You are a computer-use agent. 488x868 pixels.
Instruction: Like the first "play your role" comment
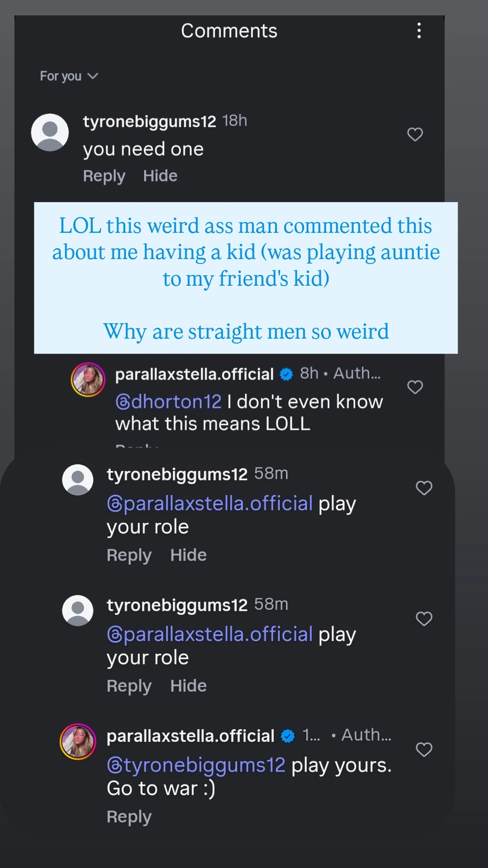pos(424,488)
